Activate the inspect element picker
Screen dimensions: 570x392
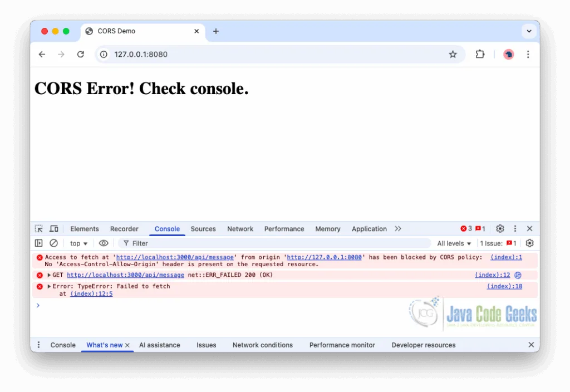39,229
